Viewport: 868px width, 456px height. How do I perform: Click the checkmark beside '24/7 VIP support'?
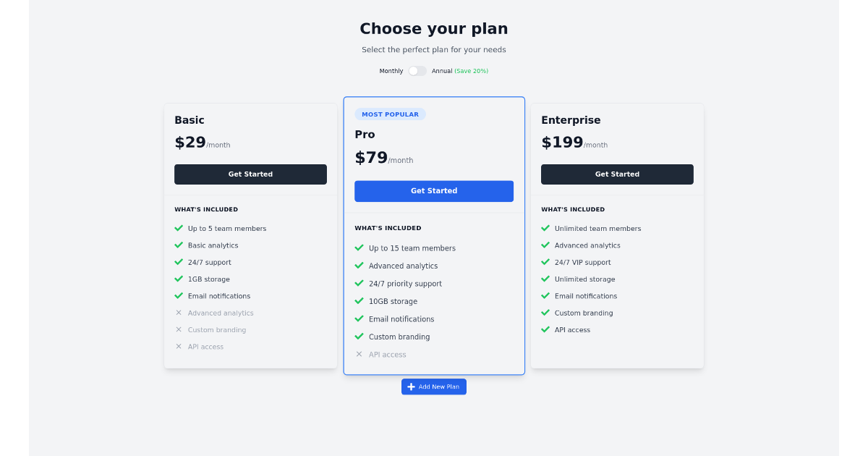[x=545, y=262]
